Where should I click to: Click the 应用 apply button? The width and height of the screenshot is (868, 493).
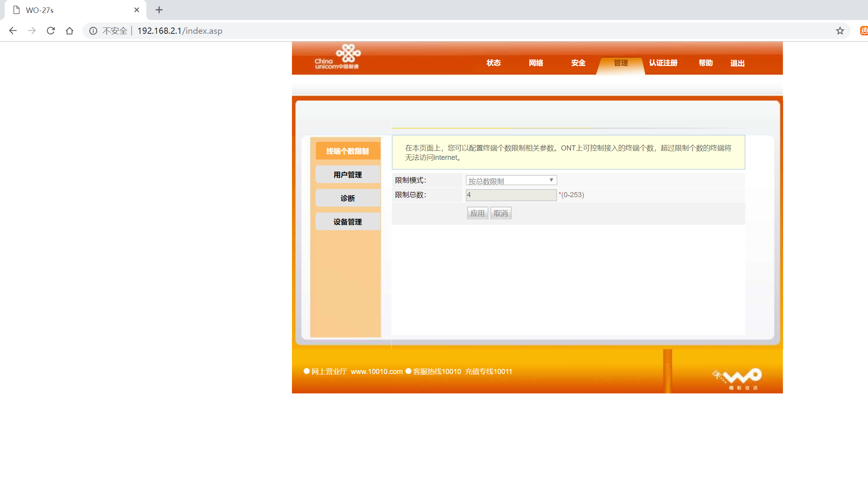(477, 213)
